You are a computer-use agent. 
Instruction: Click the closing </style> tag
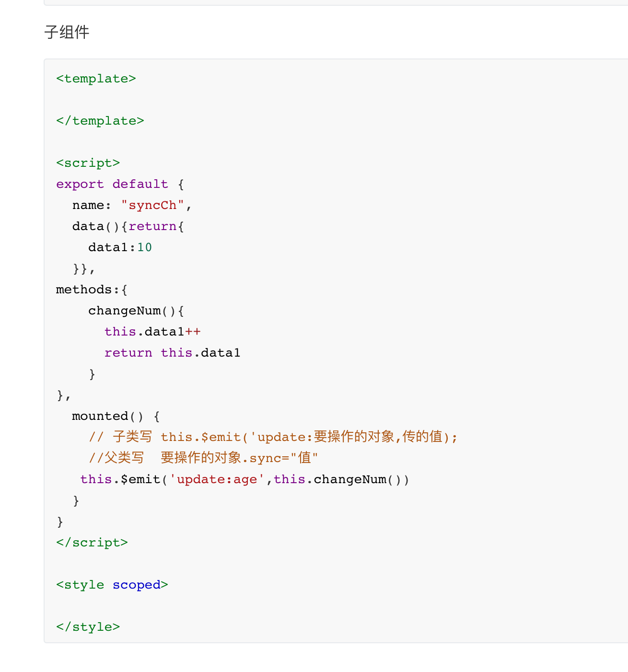[88, 627]
